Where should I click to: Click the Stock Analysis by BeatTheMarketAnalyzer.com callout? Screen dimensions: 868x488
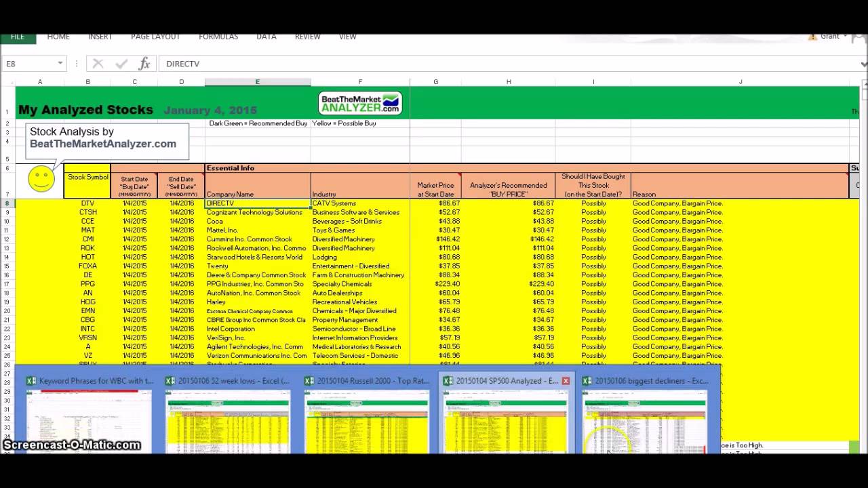point(107,140)
